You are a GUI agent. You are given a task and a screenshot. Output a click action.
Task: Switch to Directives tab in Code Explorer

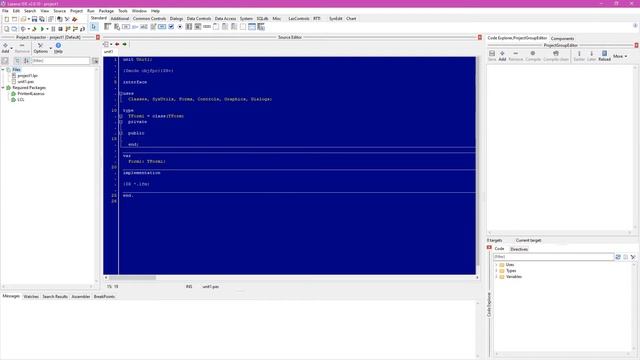[x=519, y=249]
